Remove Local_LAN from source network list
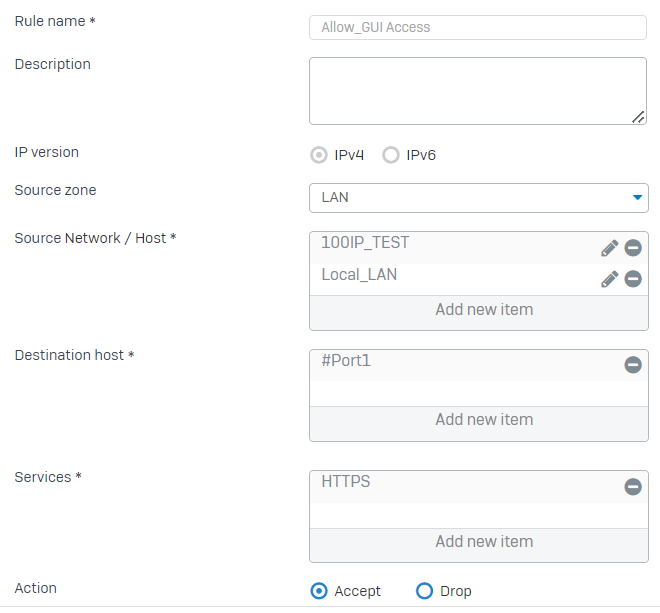The image size is (660, 613). (633, 279)
